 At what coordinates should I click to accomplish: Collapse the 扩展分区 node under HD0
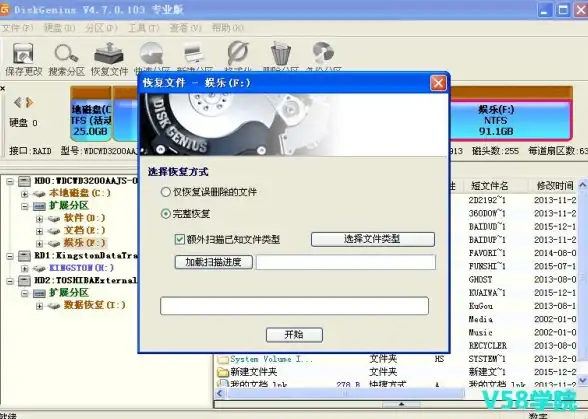tap(24, 206)
